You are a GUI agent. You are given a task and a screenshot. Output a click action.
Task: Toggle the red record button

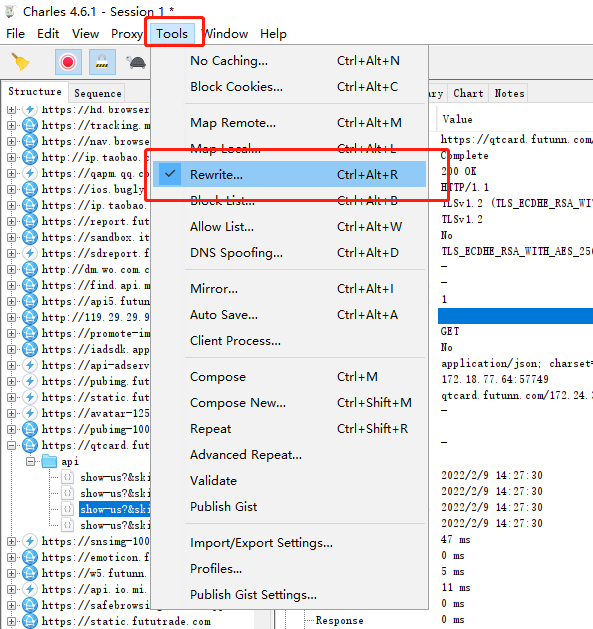[x=68, y=62]
